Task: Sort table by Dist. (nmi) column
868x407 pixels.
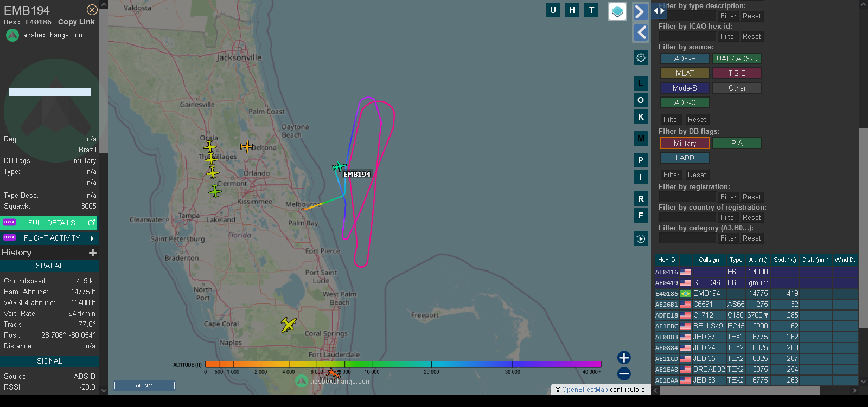Action: coord(815,260)
